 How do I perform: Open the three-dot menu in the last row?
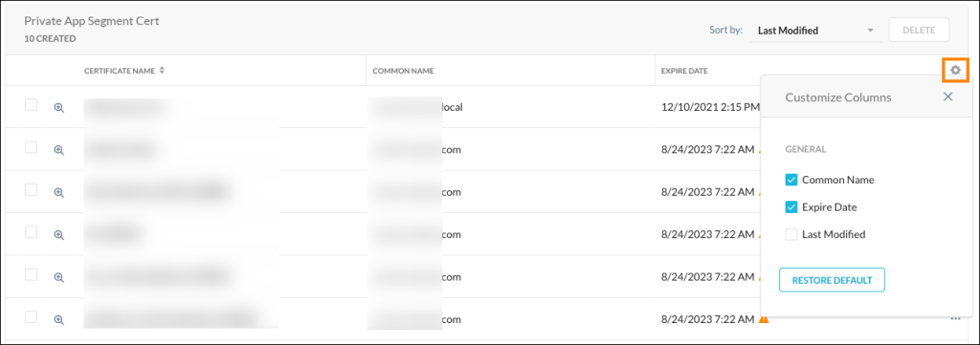tap(955, 319)
